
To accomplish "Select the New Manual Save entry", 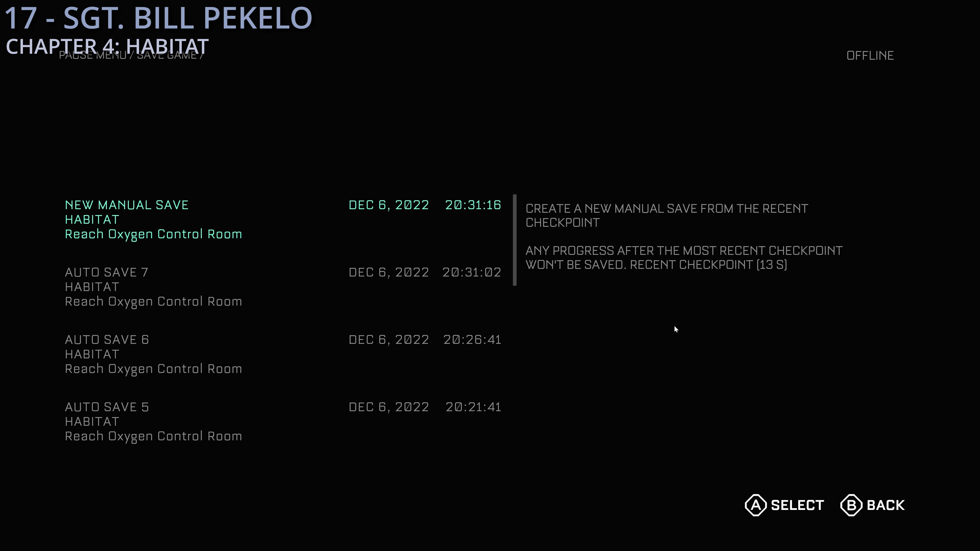I will click(127, 205).
